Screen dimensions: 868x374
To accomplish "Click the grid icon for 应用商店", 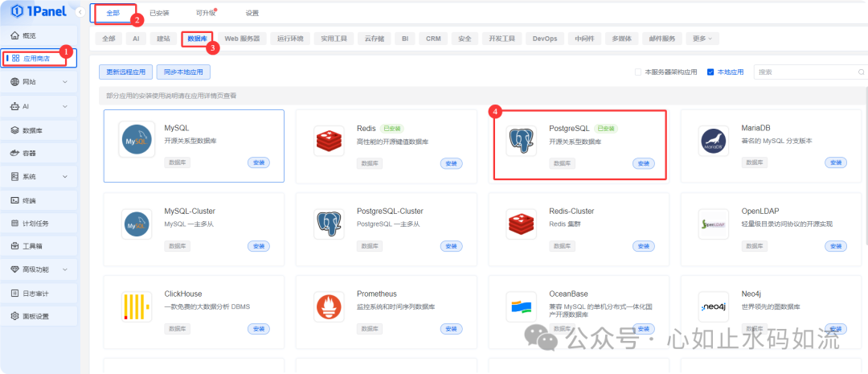I will (x=15, y=58).
